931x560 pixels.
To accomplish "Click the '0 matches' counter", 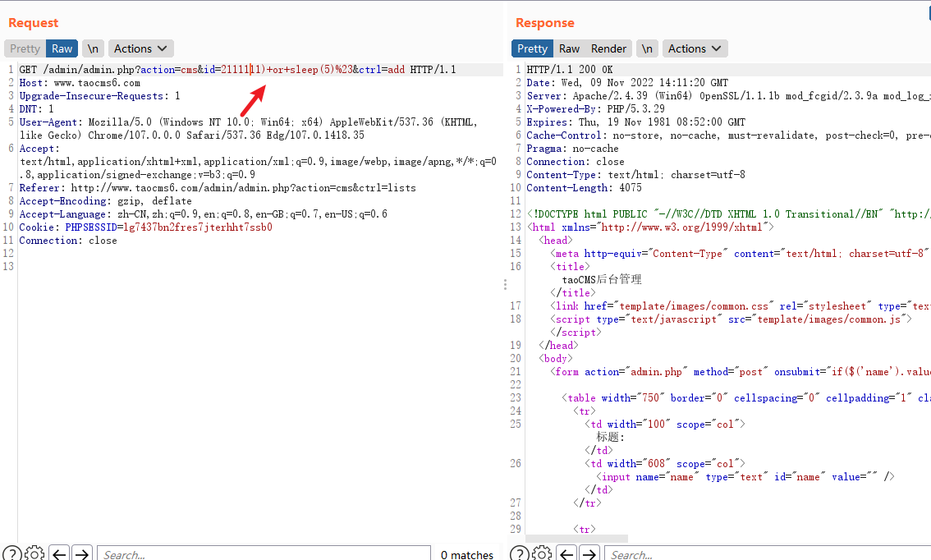I will click(x=466, y=554).
